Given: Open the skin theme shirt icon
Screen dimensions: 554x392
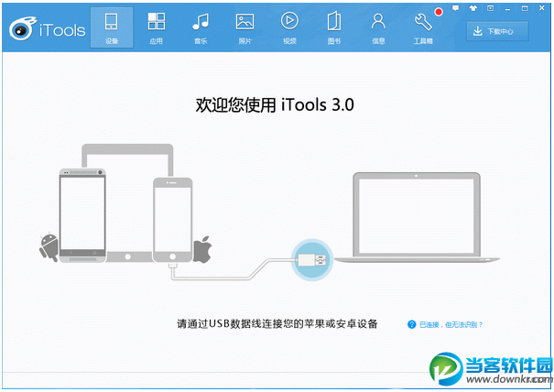Looking at the screenshot, I should (x=473, y=8).
